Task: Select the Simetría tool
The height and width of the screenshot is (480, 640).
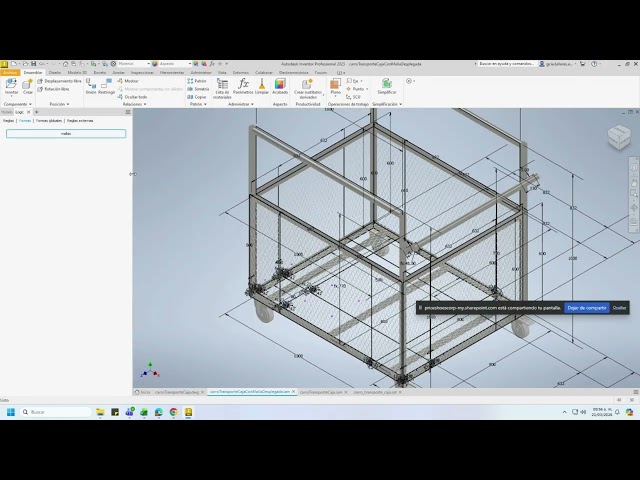Action: [198, 89]
